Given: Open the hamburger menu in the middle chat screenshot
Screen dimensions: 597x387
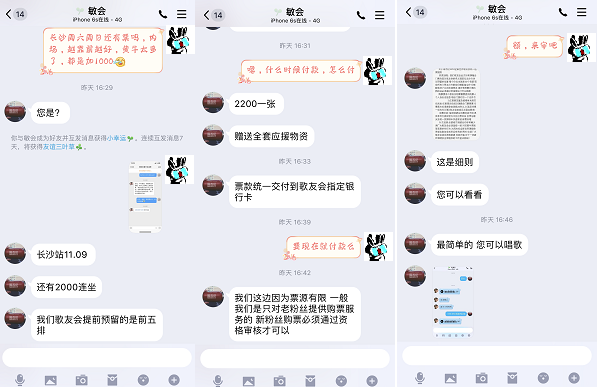Looking at the screenshot, I should [x=380, y=15].
